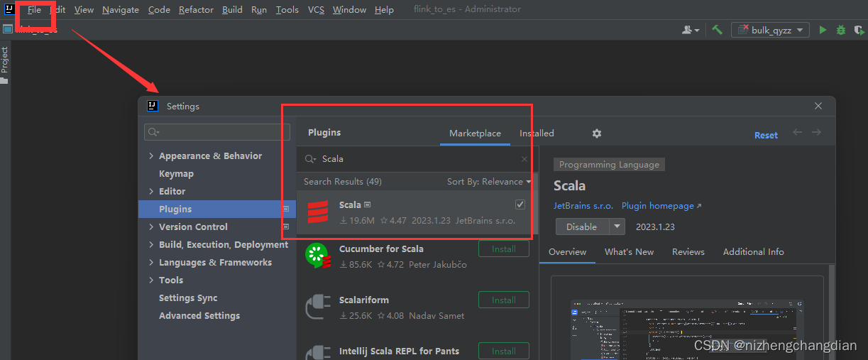868x360 pixels.
Task: Install Intellij Scala REPL for Pants
Action: (504, 351)
